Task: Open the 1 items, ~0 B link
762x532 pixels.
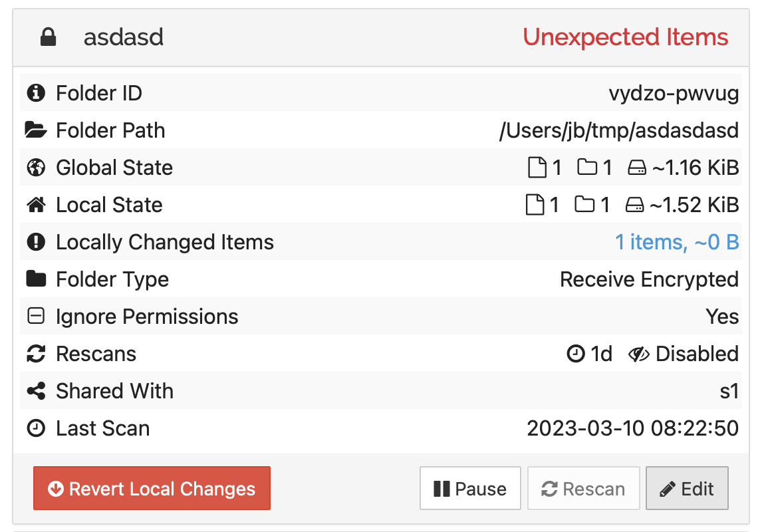Action: click(x=676, y=242)
